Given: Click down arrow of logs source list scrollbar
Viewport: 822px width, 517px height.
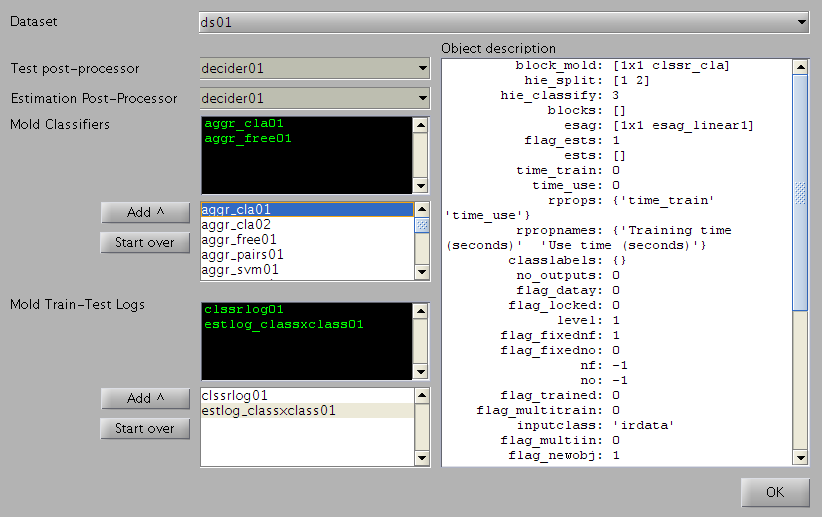Looking at the screenshot, I should click(421, 458).
